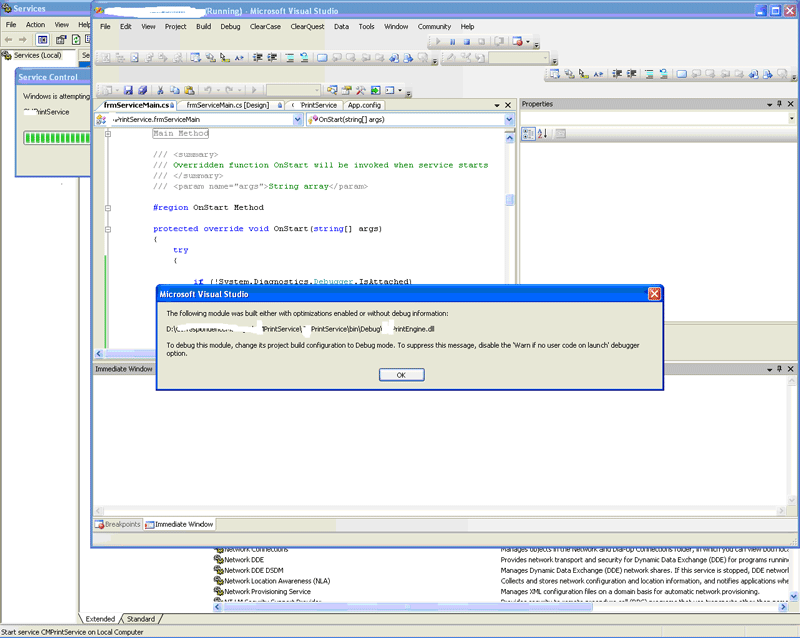Open the ClearCase menu
Screen dimensions: 800x638
tap(264, 26)
